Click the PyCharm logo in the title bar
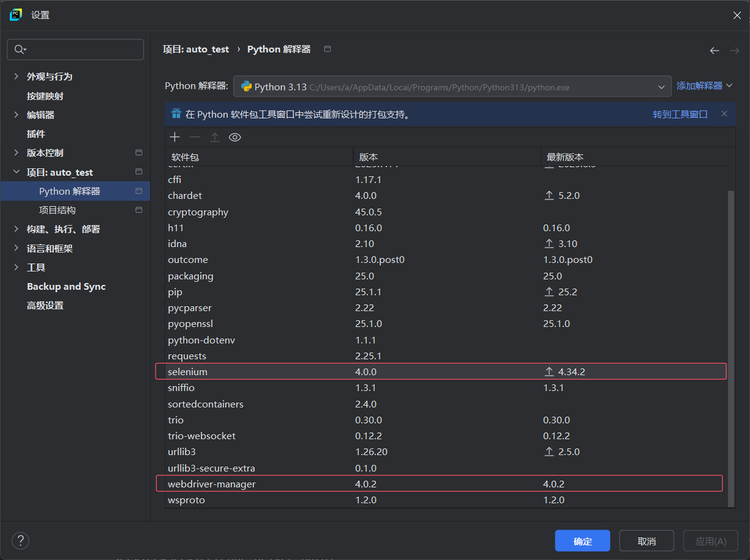This screenshot has height=560, width=750. coord(16,15)
